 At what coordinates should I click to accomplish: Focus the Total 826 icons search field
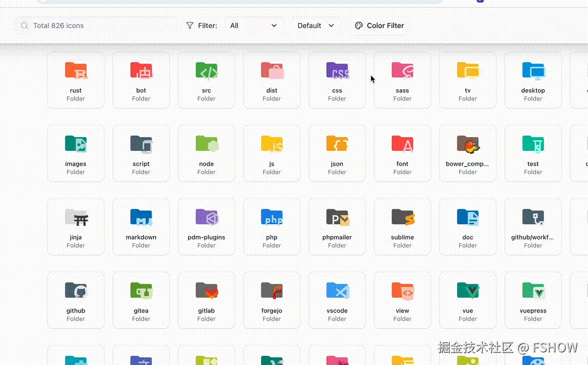pos(96,25)
